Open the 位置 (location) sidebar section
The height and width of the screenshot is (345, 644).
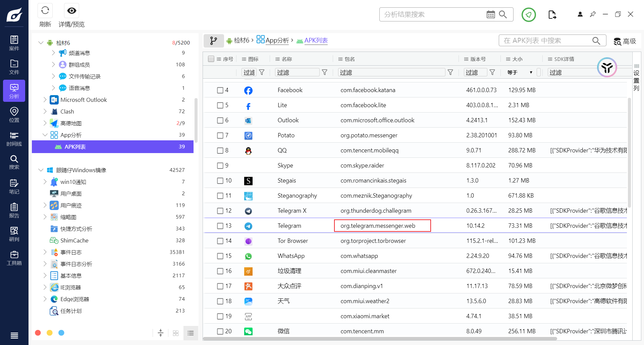tap(14, 115)
